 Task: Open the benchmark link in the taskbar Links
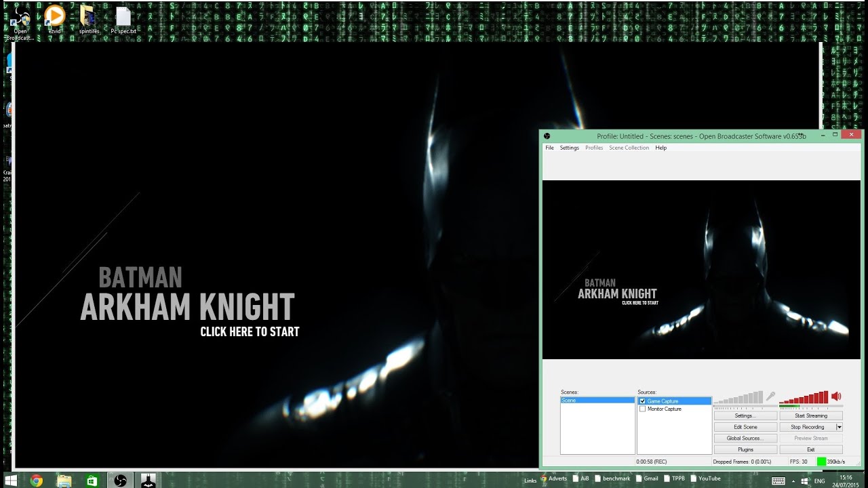(x=612, y=479)
